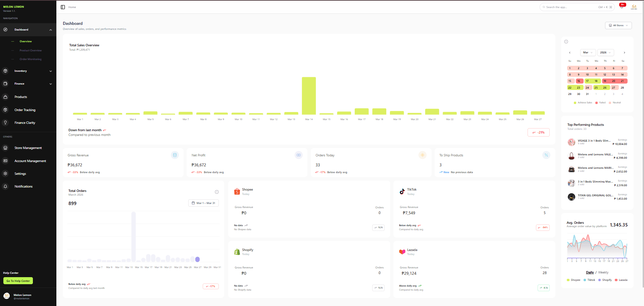
Task: Toggle the Shopee legend under Avg. Orders chart
Action: (568, 280)
